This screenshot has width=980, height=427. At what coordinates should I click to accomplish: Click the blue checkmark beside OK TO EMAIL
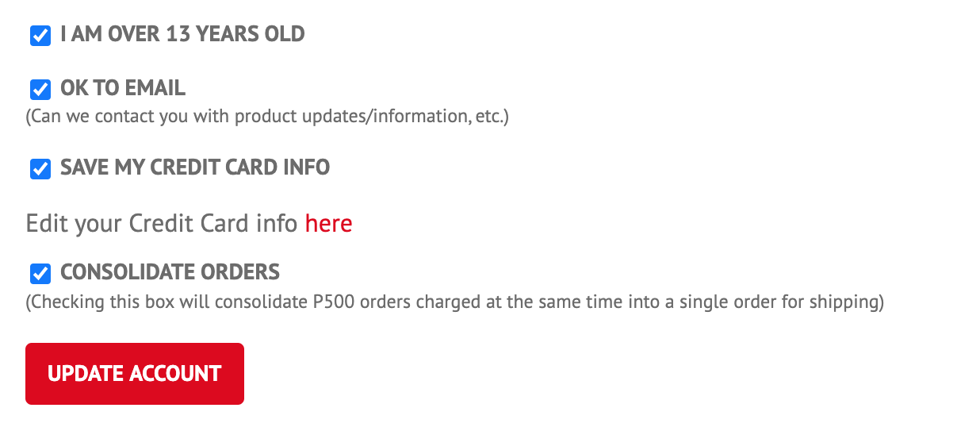pyautogui.click(x=40, y=89)
